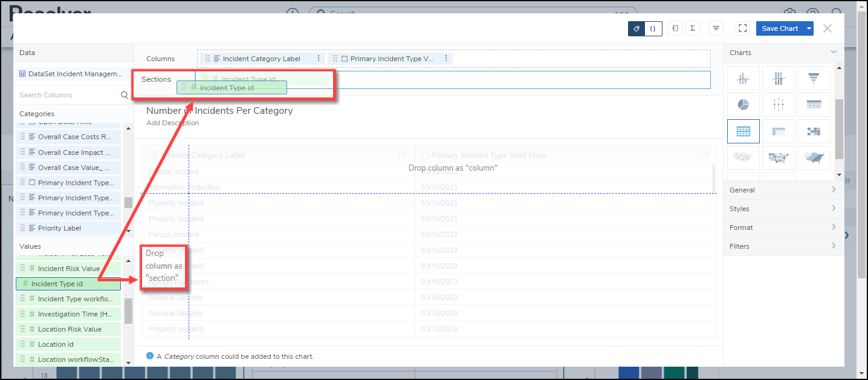Select the pie chart type
The width and height of the screenshot is (868, 380).
point(743,105)
